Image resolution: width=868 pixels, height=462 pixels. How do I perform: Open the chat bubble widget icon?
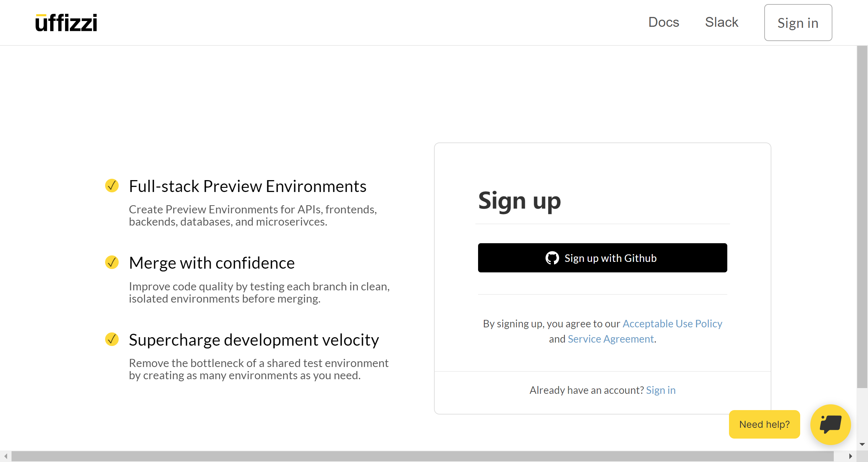coord(830,424)
